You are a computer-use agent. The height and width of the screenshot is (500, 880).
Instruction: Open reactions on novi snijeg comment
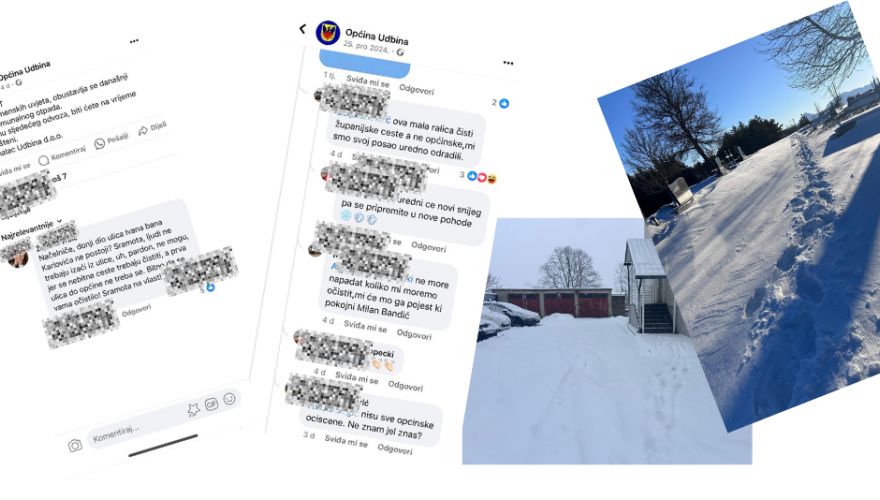478,177
